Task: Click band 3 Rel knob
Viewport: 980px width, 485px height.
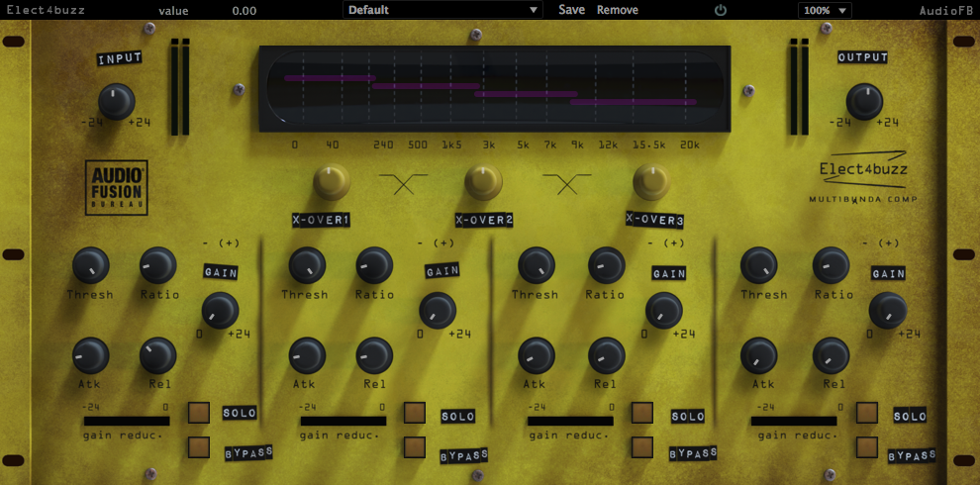Action: pos(606,355)
